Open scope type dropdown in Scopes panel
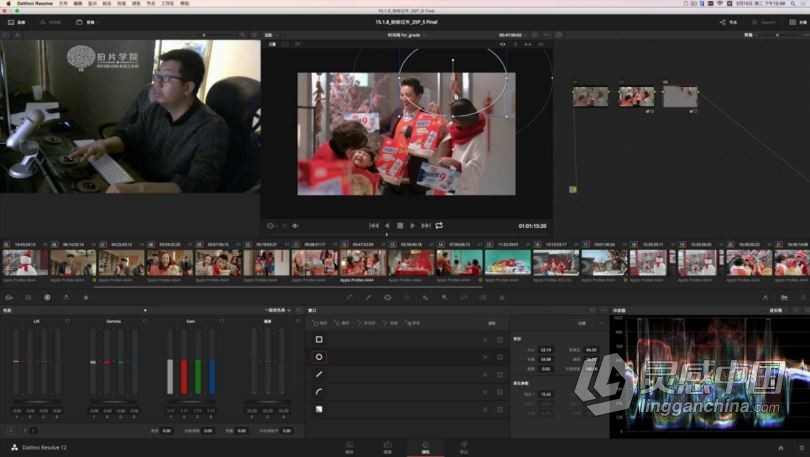 [x=777, y=310]
